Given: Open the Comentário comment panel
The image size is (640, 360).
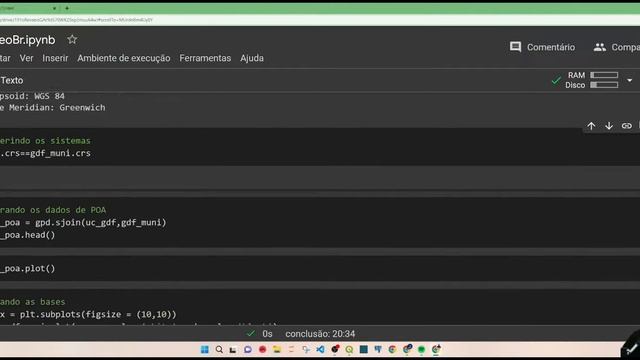Looking at the screenshot, I should tap(542, 47).
